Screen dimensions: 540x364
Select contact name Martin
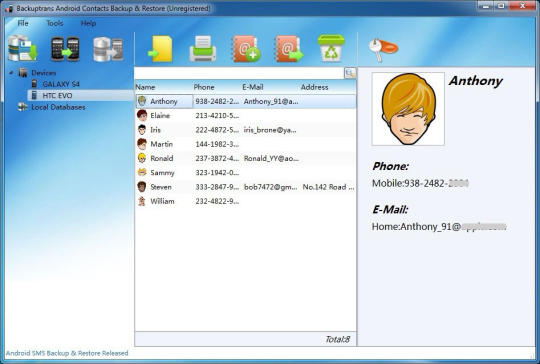[162, 144]
